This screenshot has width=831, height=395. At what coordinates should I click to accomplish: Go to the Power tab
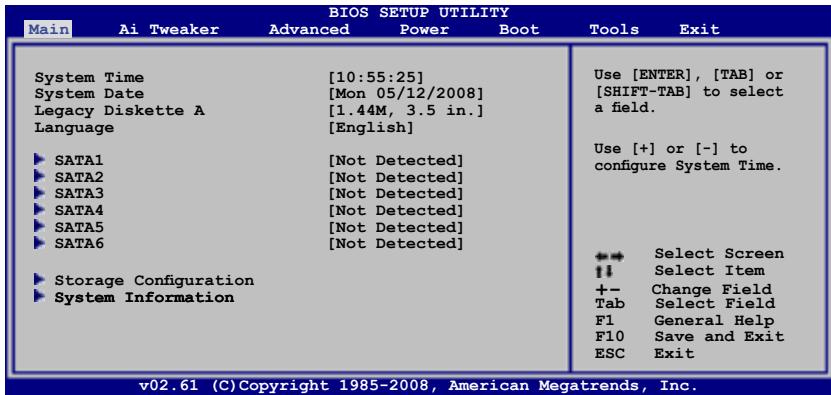pos(424,29)
